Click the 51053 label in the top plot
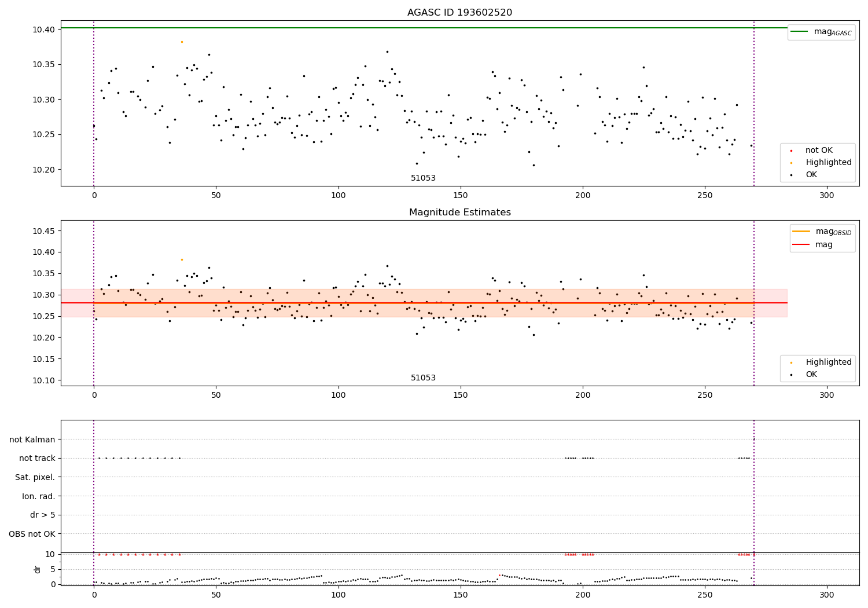The width and height of the screenshot is (868, 608). tap(423, 178)
